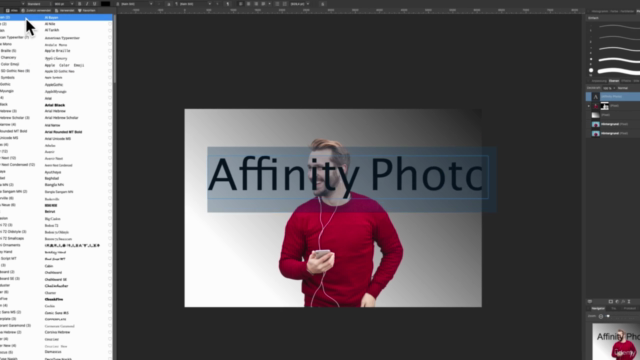Open the Farbfelder panel tab
Screen dimensions: 640x360
[x=628, y=11]
